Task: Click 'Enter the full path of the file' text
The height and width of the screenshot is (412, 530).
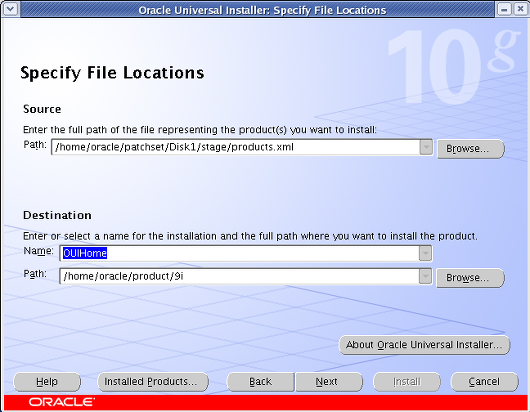Action: tap(199, 130)
